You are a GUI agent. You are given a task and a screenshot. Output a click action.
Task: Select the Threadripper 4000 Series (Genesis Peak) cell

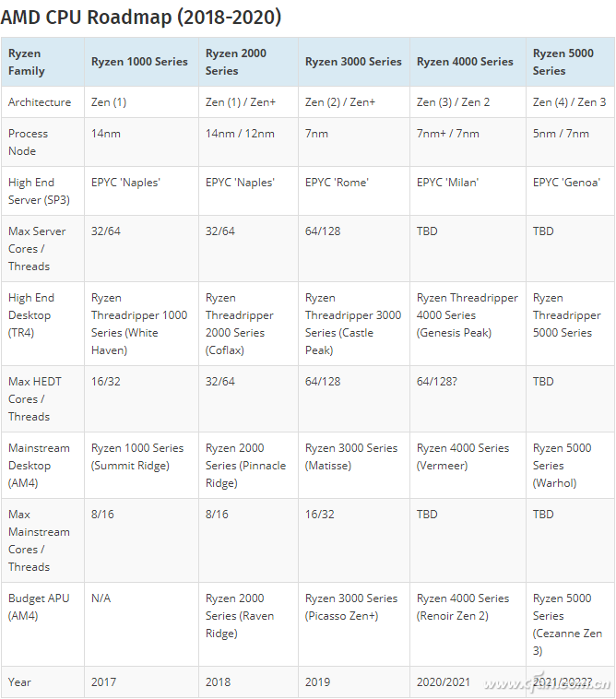[468, 315]
